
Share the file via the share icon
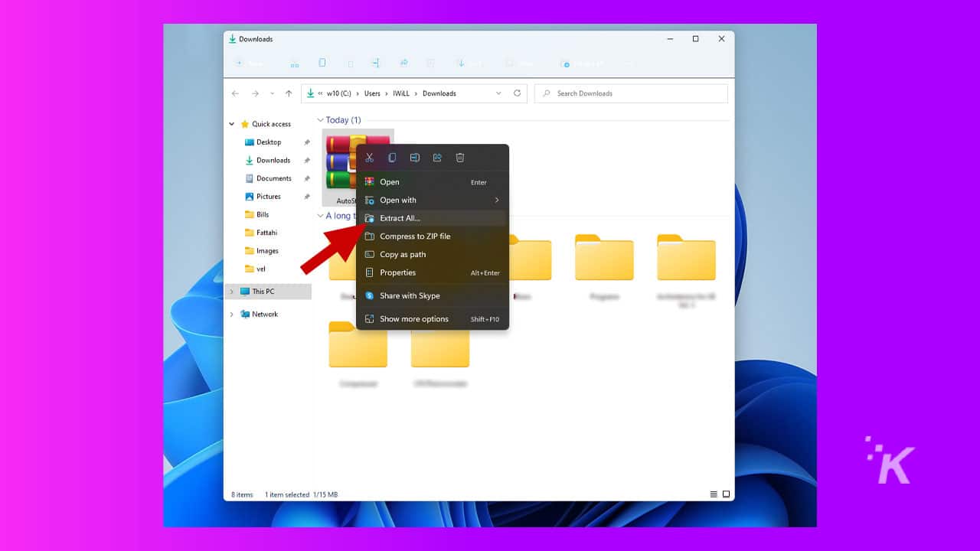point(437,157)
